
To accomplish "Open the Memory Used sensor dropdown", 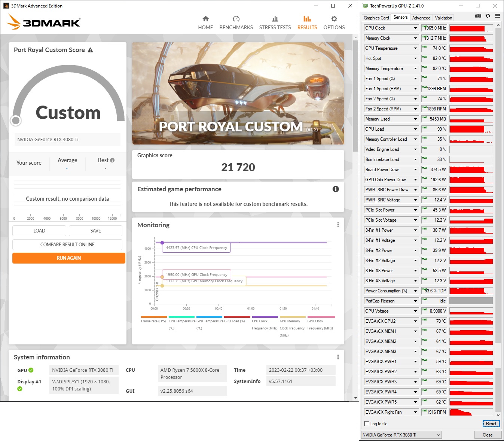I will [415, 119].
